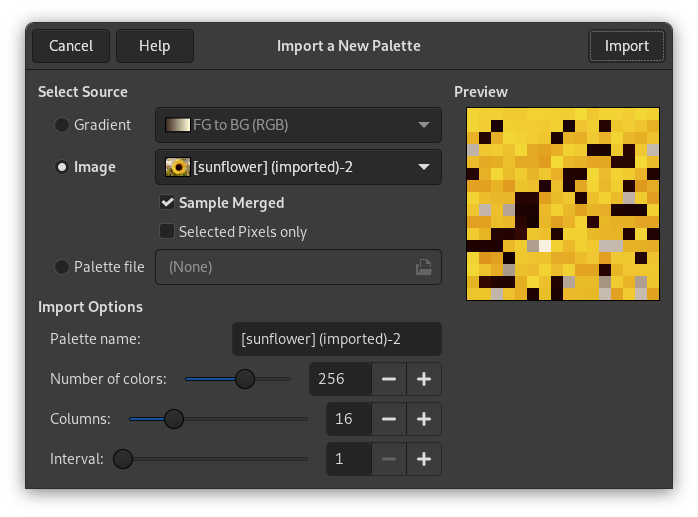Click the palette Preview color grid
This screenshot has height=517, width=698.
coord(563,203)
